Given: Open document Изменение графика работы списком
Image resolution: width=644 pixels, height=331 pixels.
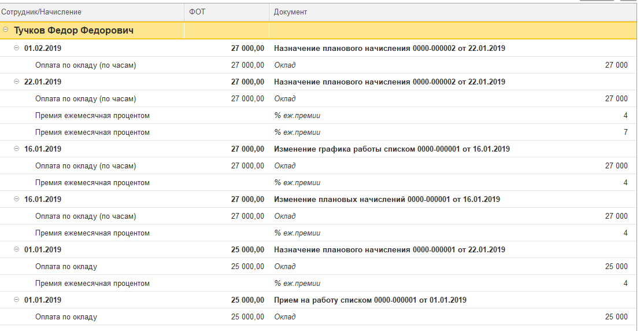Looking at the screenshot, I should (x=391, y=149).
